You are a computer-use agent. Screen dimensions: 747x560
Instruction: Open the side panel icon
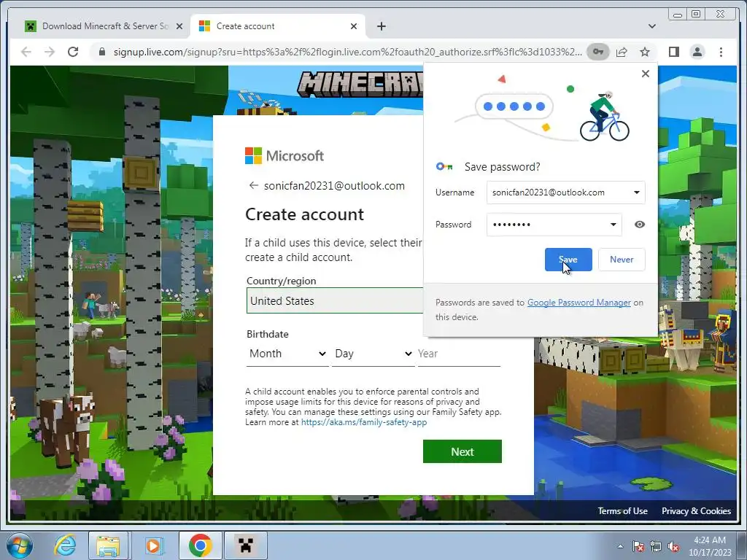coord(673,52)
